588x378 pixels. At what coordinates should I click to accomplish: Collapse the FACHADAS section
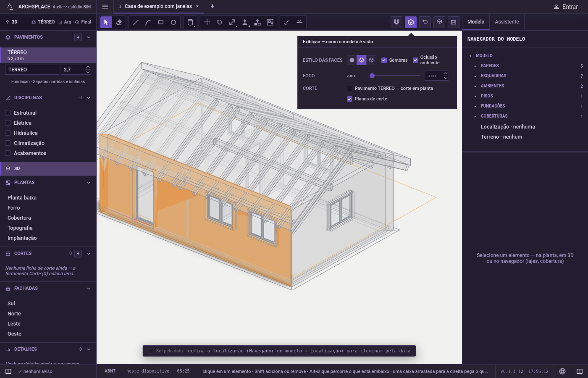tap(89, 289)
